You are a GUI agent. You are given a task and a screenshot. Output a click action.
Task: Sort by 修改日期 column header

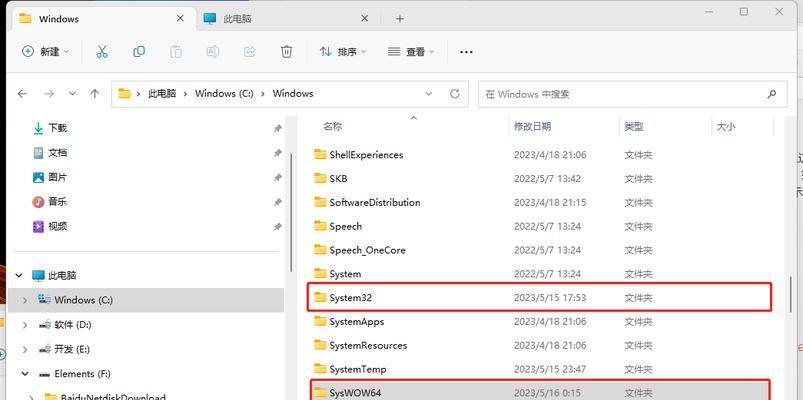tap(533, 127)
